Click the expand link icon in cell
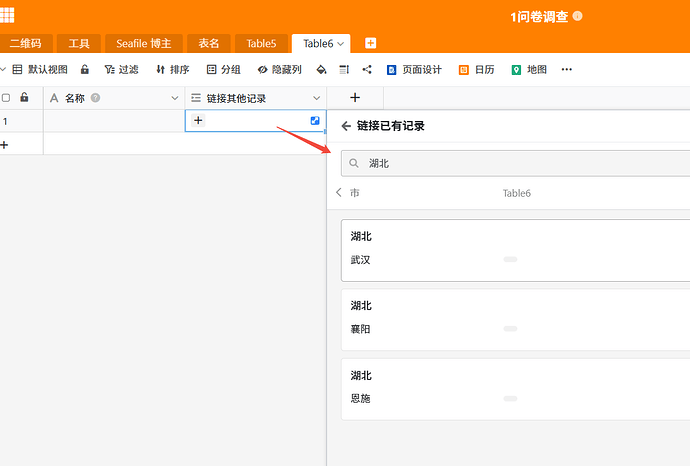Viewport: 690px width, 466px height. [x=315, y=121]
